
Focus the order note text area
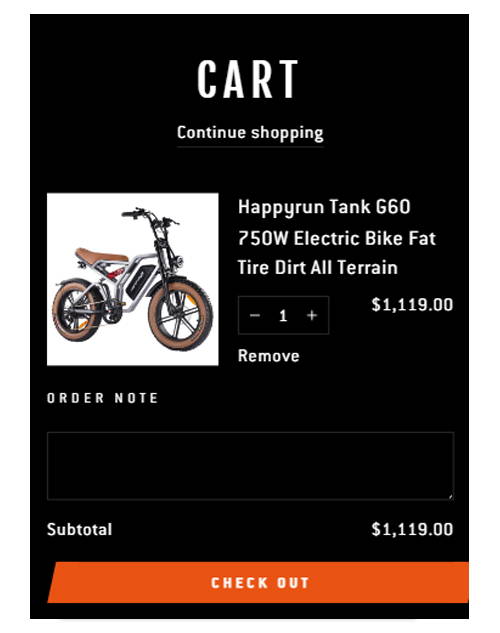251,466
